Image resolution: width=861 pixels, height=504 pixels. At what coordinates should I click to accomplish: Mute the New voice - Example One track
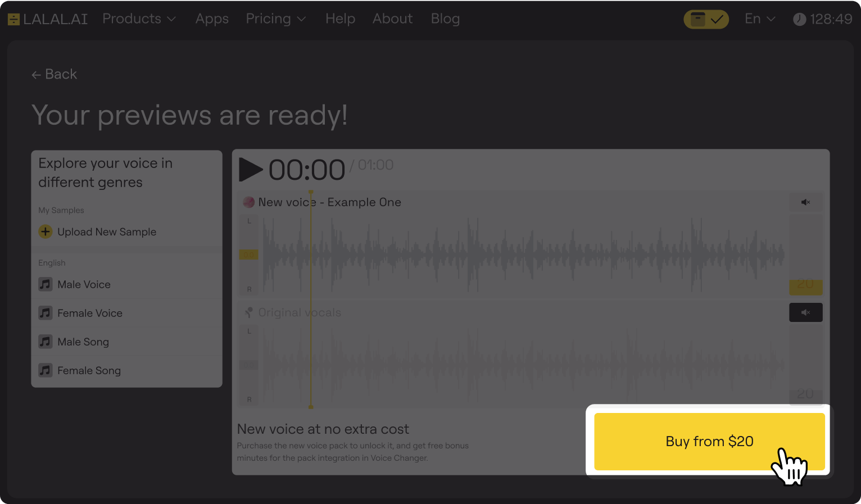pos(805,202)
